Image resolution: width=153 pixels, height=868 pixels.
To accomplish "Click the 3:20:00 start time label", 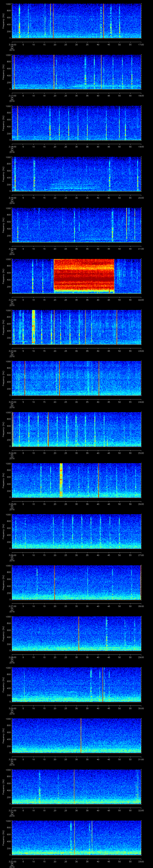I will tap(12, 249).
